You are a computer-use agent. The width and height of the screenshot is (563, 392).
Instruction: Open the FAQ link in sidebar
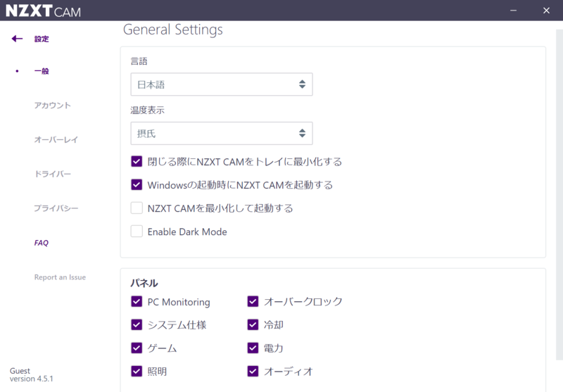(42, 243)
